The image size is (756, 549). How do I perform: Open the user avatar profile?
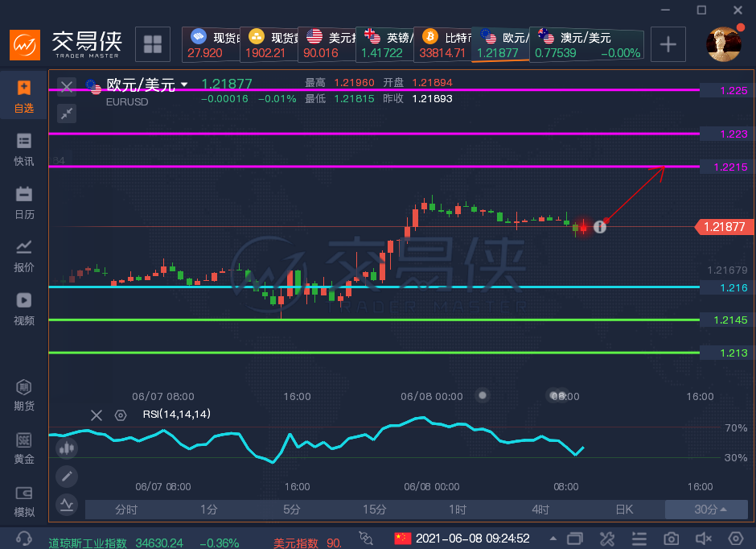pos(723,44)
